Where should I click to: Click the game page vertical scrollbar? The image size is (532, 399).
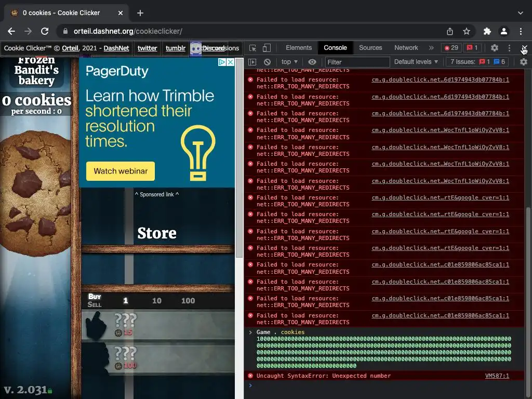[x=240, y=158]
